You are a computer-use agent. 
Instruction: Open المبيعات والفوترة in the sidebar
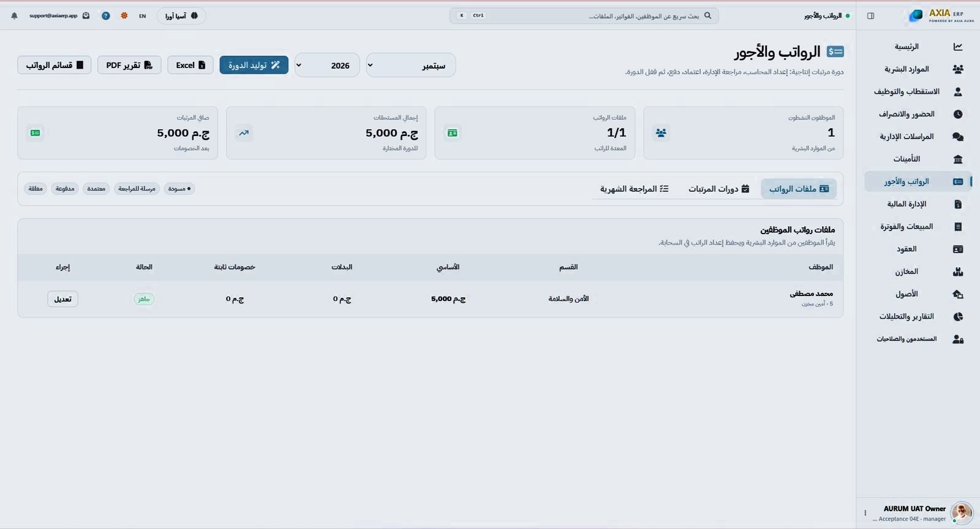click(x=918, y=227)
